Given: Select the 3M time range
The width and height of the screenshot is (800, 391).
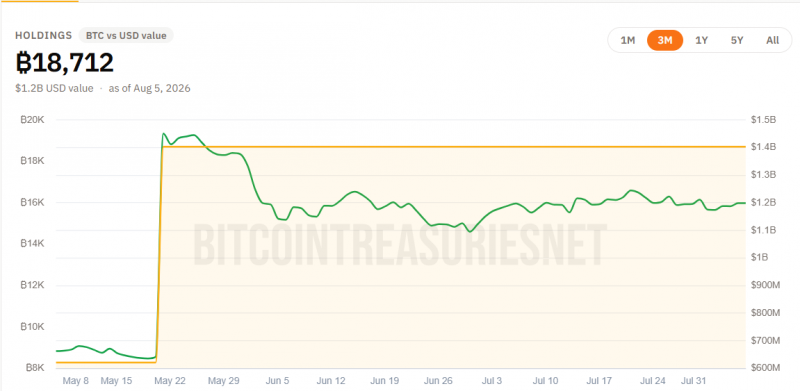Looking at the screenshot, I should pos(665,40).
